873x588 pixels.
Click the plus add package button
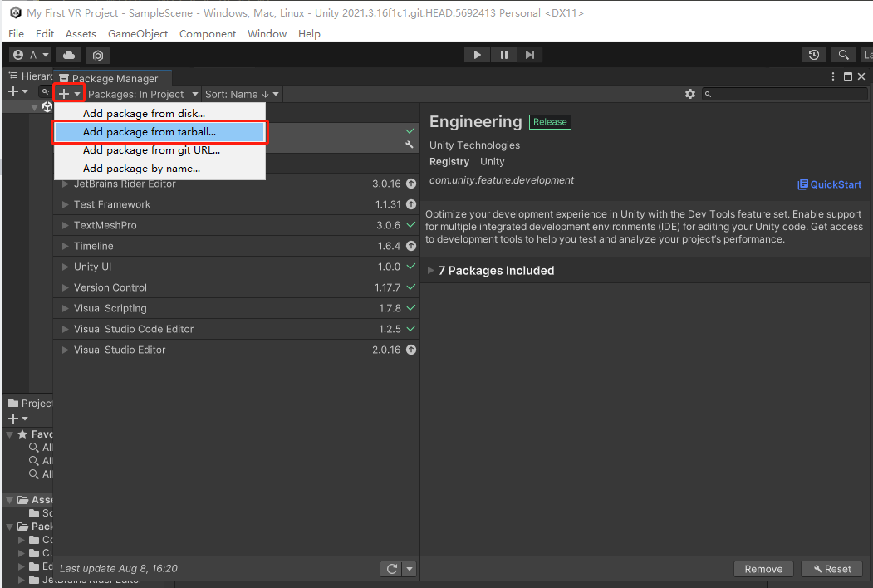click(64, 94)
